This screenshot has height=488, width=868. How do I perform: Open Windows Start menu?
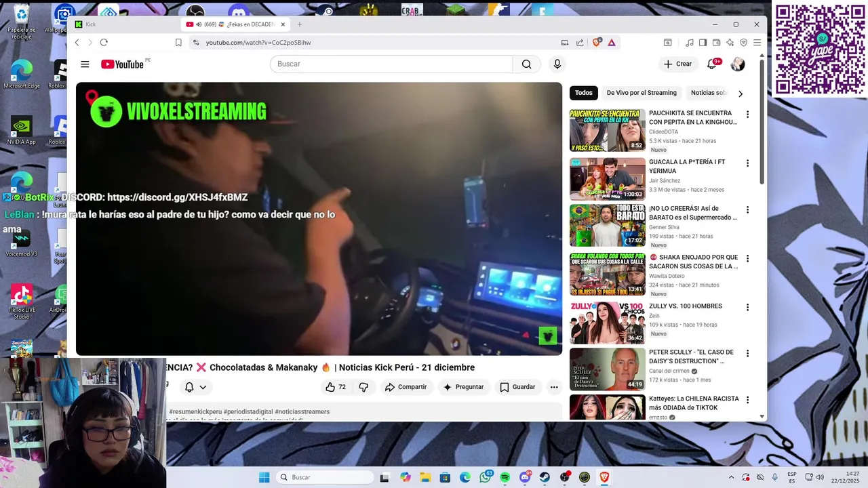(264, 477)
